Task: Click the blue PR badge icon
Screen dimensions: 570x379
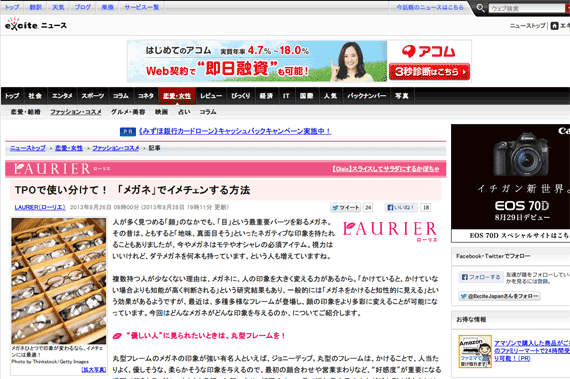Action: (128, 132)
